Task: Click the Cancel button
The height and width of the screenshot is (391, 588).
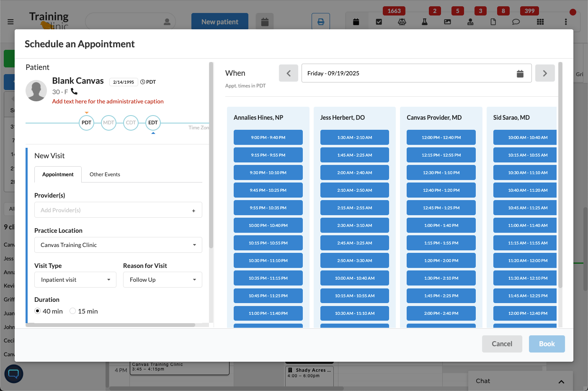Action: click(502, 344)
